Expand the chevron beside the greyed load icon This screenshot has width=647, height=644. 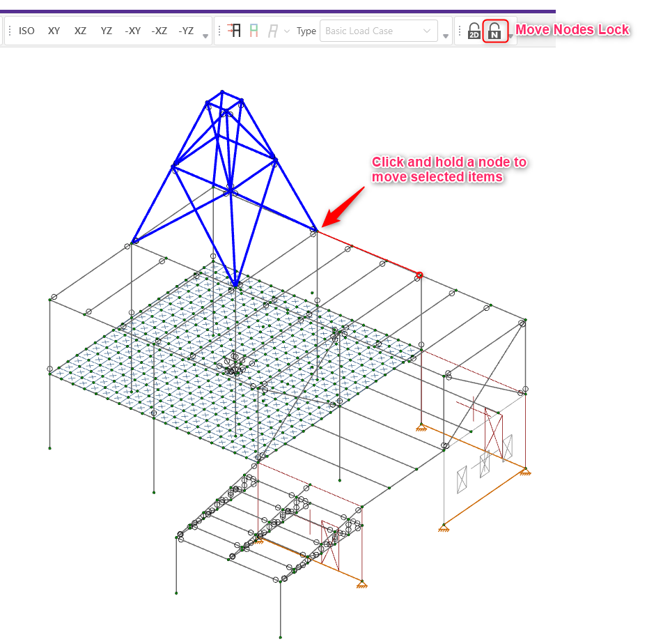coord(286,32)
